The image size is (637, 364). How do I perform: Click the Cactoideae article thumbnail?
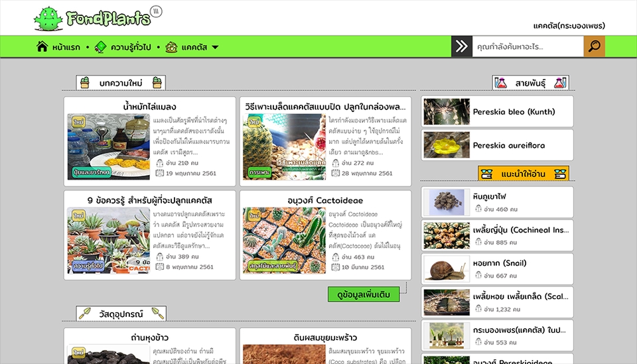click(284, 240)
